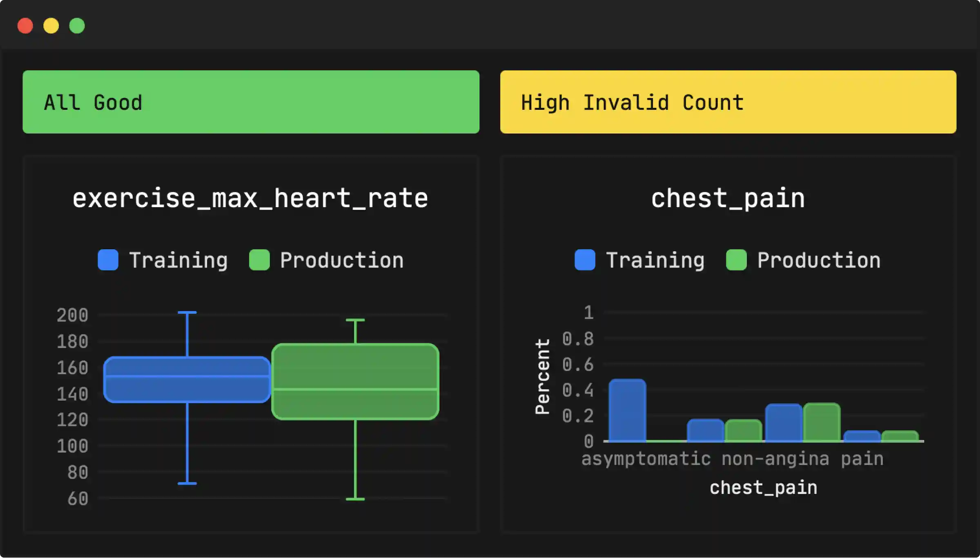Click the All Good status banner
The width and height of the screenshot is (980, 558).
tap(251, 102)
